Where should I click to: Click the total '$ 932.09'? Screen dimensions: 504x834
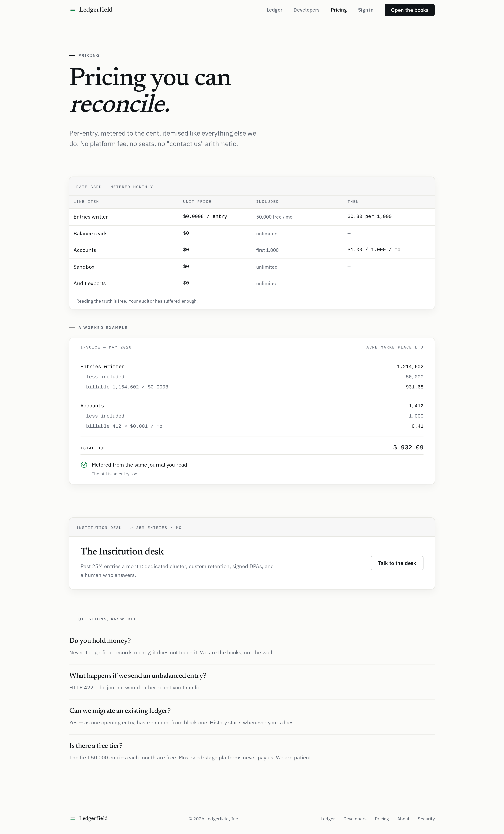click(408, 447)
